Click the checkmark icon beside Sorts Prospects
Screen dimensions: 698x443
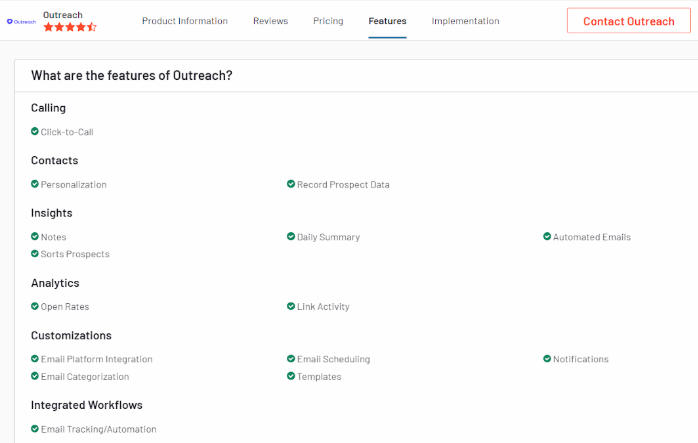coord(35,253)
